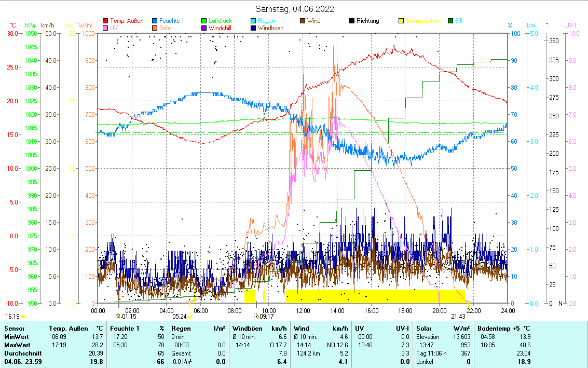
Task: Click the sunset icon beside 21:43
Action: click(x=468, y=317)
